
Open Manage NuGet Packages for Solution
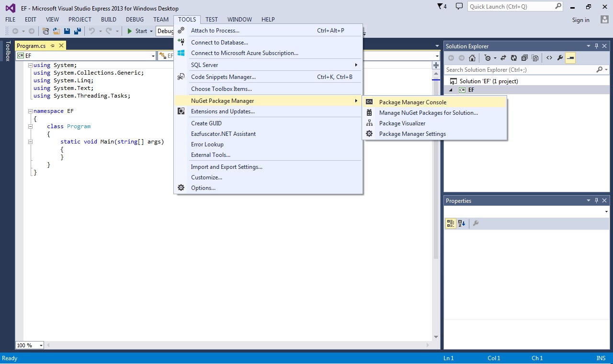click(434, 113)
